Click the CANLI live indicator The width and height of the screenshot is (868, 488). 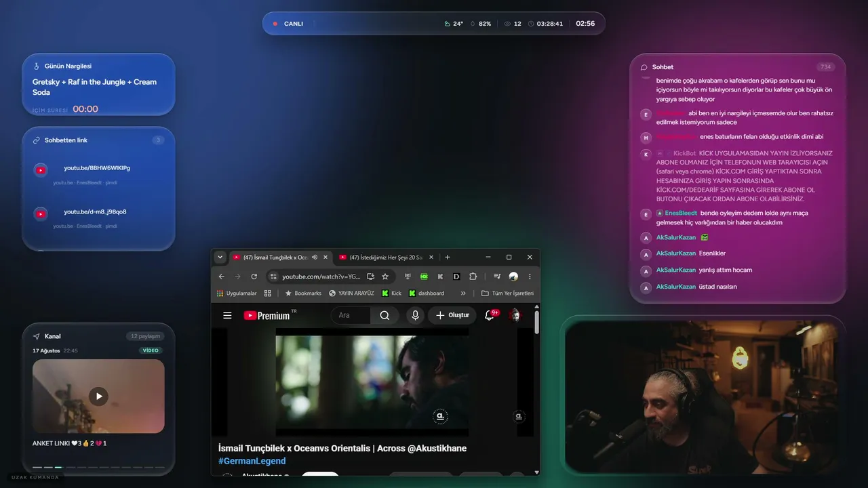pyautogui.click(x=289, y=24)
